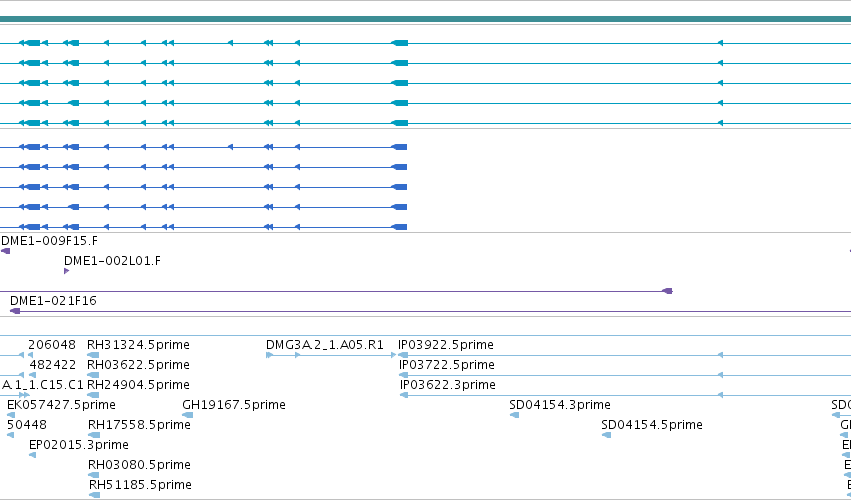
Task: Select the DME1-002L01.F feature label
Action: [x=112, y=261]
